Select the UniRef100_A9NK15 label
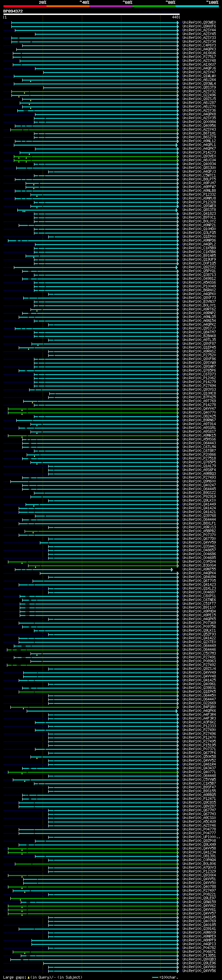This screenshot has height=980, width=222. [199, 435]
